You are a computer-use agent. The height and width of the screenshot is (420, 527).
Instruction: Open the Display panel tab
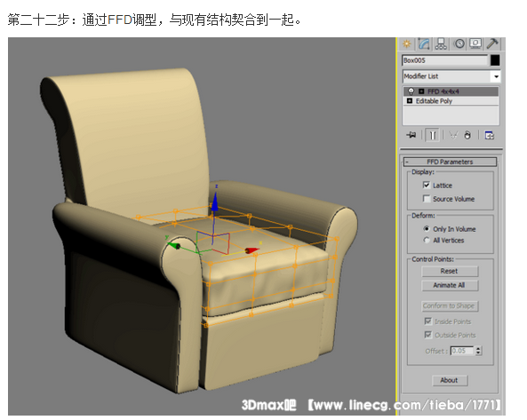475,44
